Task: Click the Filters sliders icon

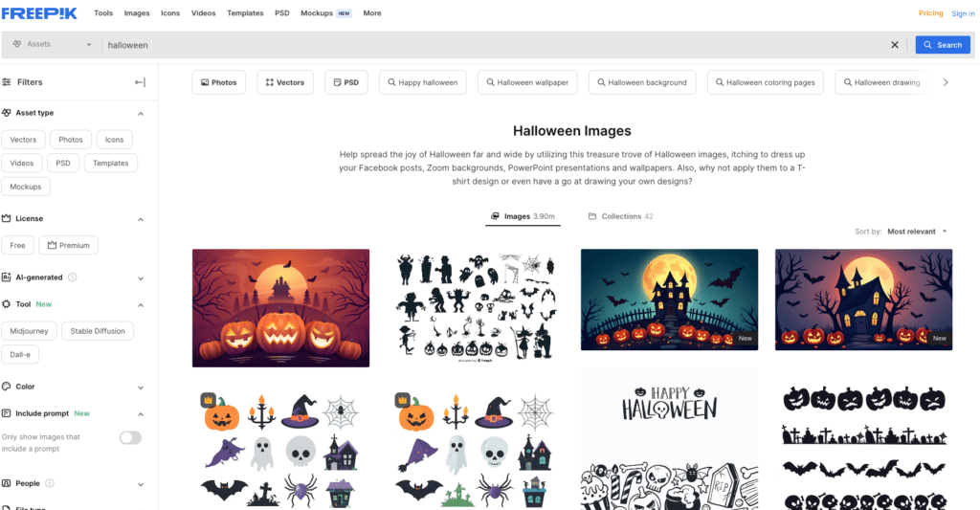Action: coord(8,82)
